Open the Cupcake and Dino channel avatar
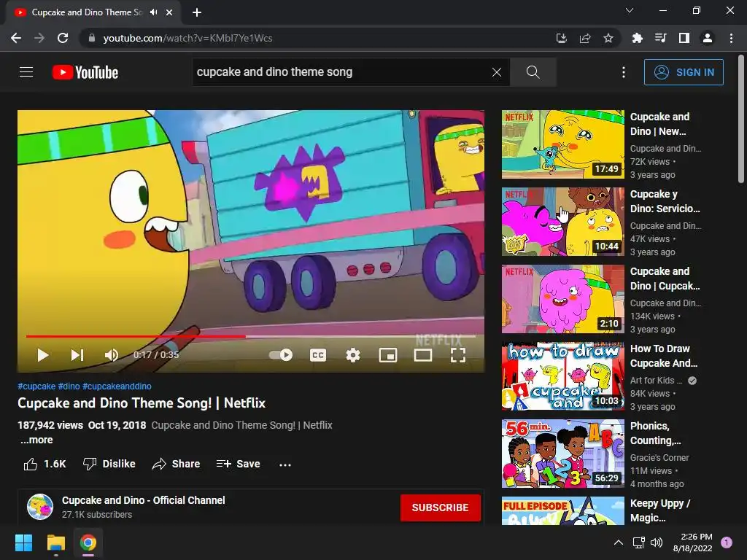747x560 pixels. pyautogui.click(x=40, y=507)
